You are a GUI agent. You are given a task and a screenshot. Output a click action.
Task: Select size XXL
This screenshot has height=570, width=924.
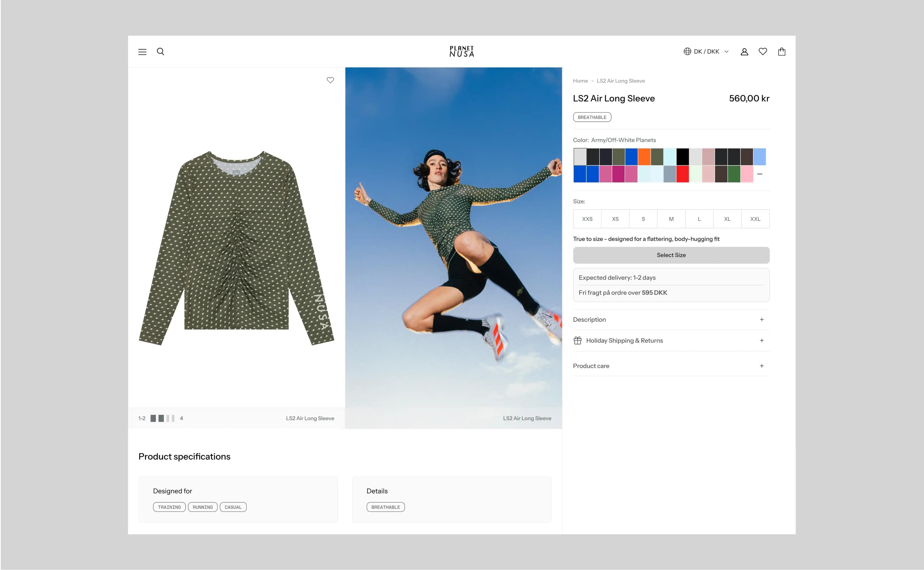tap(755, 219)
